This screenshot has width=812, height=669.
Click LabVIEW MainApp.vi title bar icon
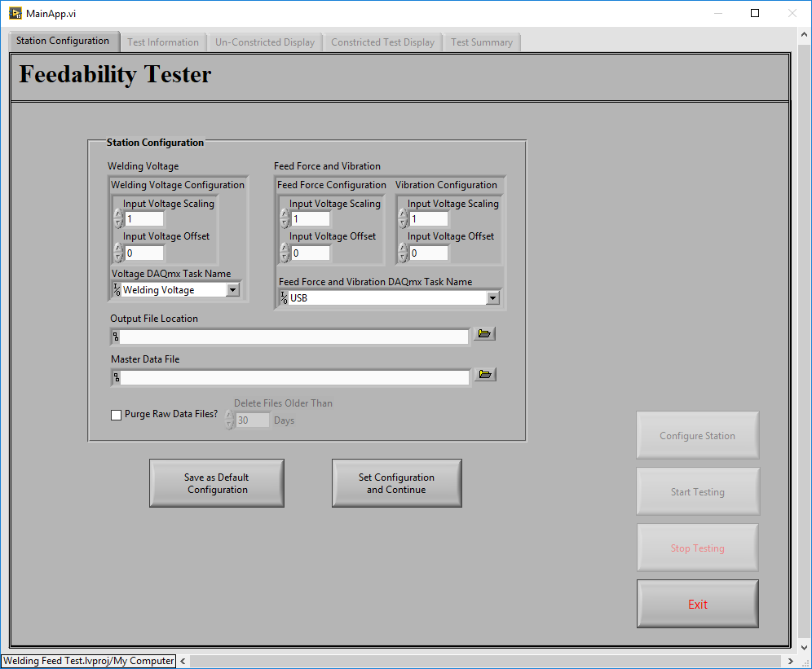coord(15,14)
